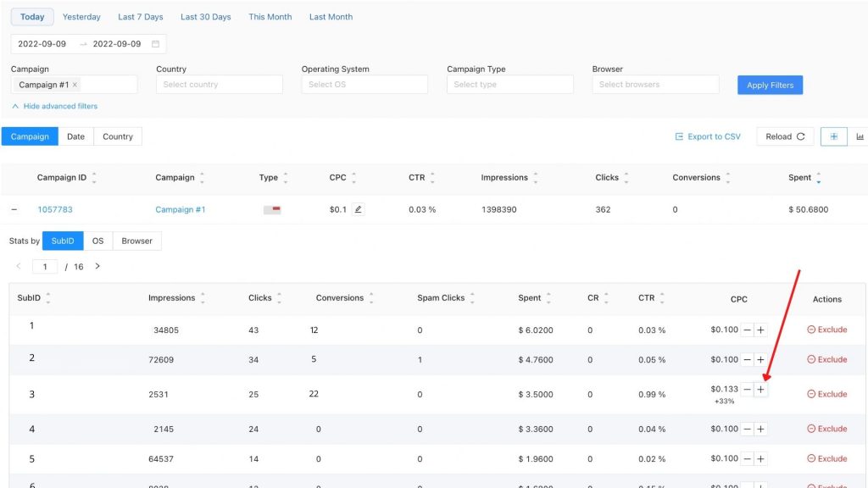This screenshot has height=488, width=868.
Task: Exclude SubID 2 from the campaign
Action: 827,359
